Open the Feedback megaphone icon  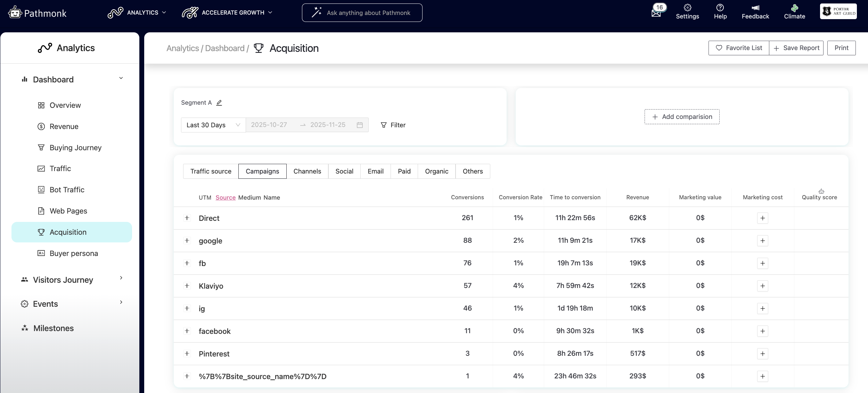point(755,8)
